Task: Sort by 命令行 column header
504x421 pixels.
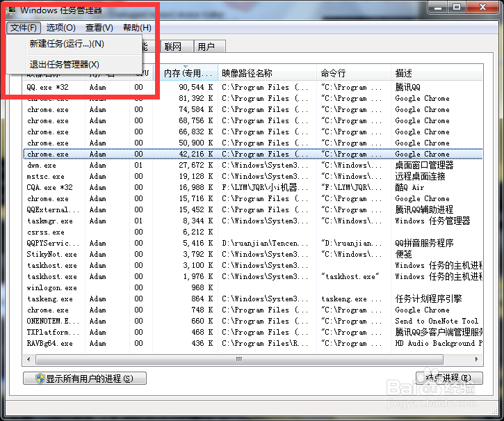Action: coord(354,73)
